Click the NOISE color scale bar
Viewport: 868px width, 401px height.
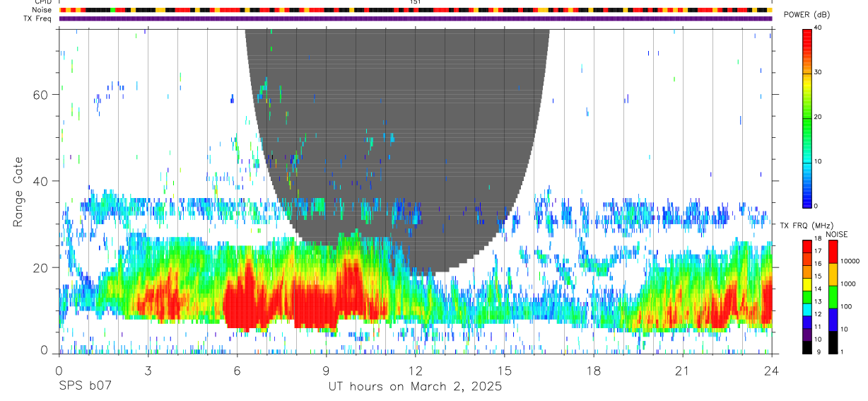pyautogui.click(x=833, y=296)
